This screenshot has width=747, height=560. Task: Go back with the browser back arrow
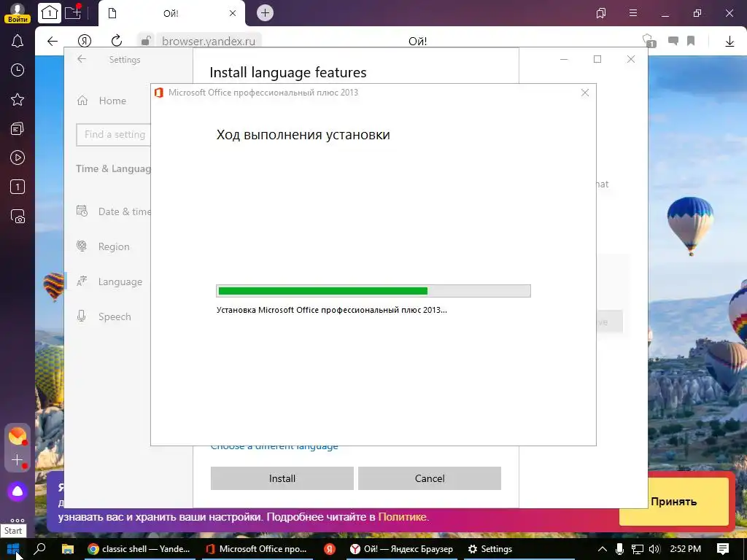coord(53,41)
